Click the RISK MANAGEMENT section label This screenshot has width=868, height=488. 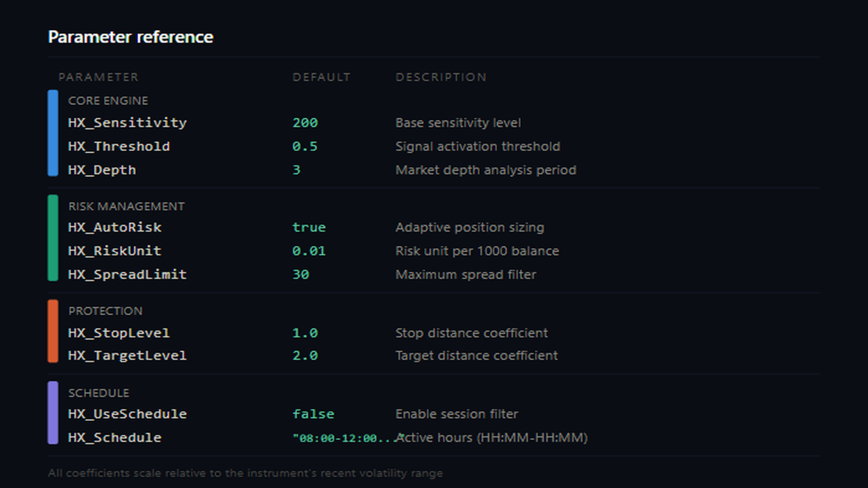126,206
